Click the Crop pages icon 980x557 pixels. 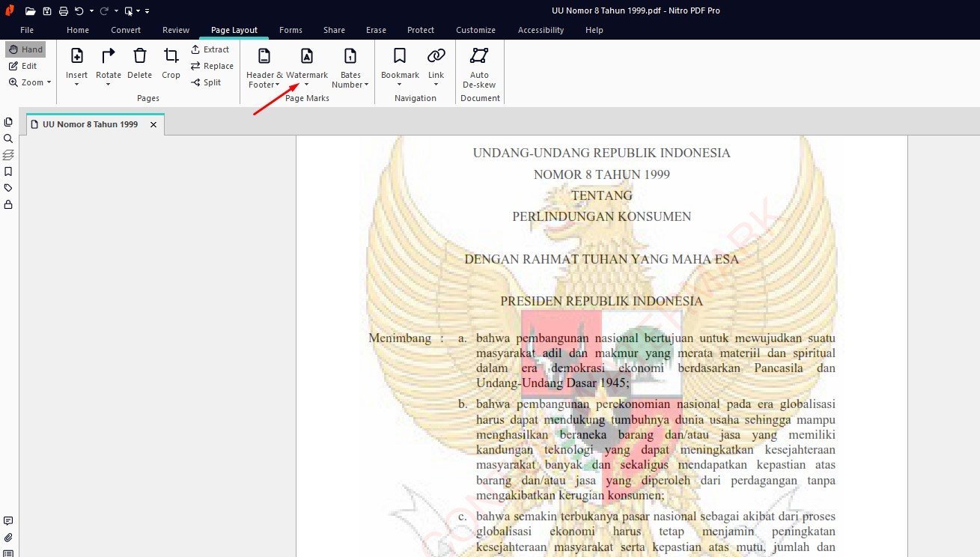click(171, 56)
